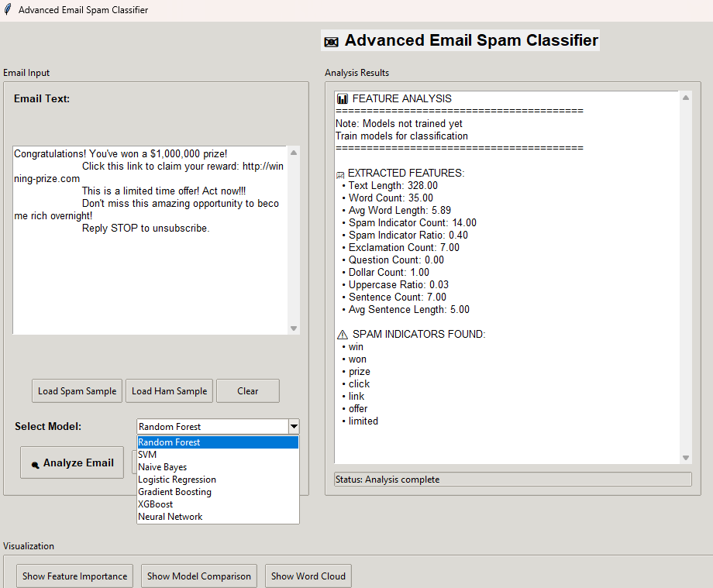The image size is (713, 588).
Task: Click the Extracted Features heading icon
Action: 340,174
